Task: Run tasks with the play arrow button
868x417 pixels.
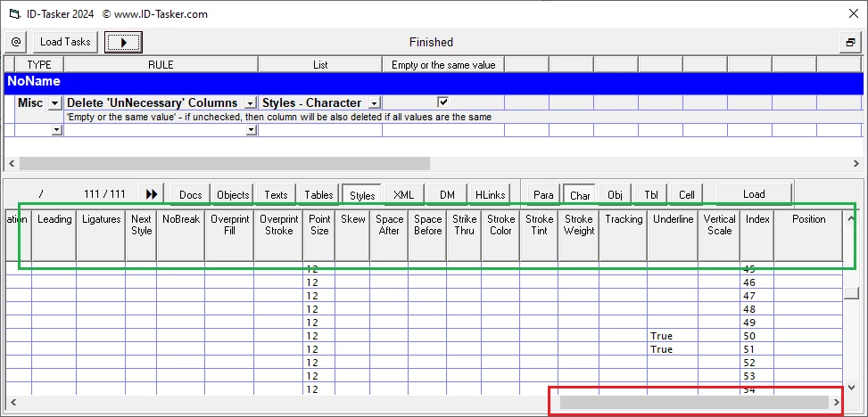Action: (x=123, y=42)
